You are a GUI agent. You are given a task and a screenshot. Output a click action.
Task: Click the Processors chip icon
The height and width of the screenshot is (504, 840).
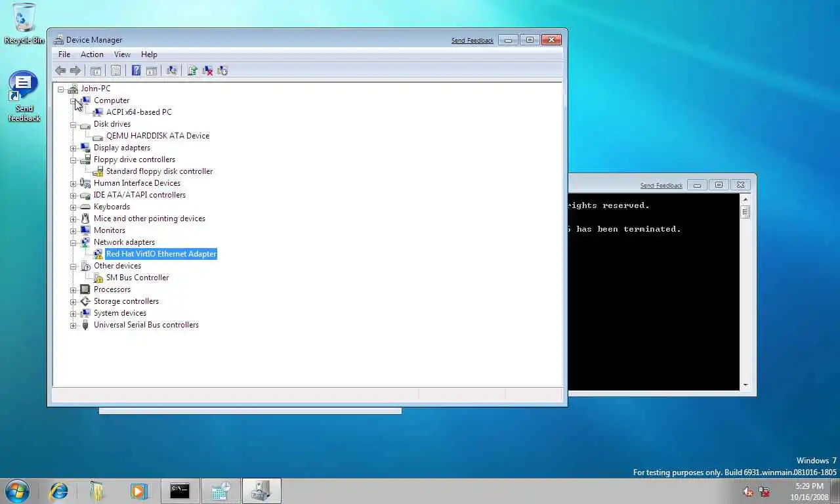pos(85,289)
